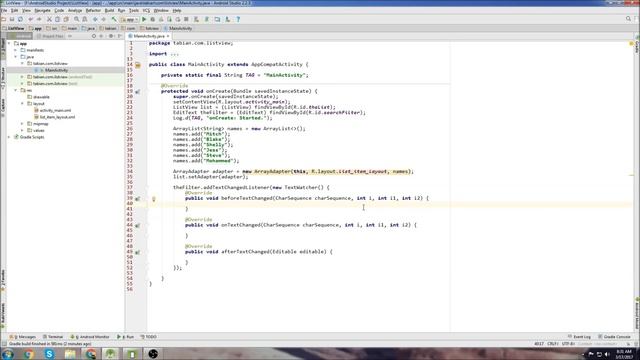Screen dimensions: 640x360
Task: Open the TODO tool window
Action: coord(149,337)
